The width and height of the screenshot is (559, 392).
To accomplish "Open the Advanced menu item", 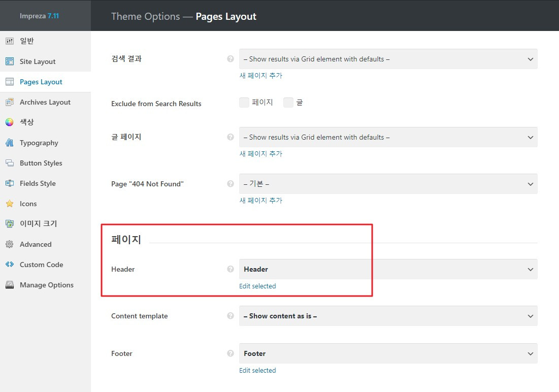I will tap(45, 244).
